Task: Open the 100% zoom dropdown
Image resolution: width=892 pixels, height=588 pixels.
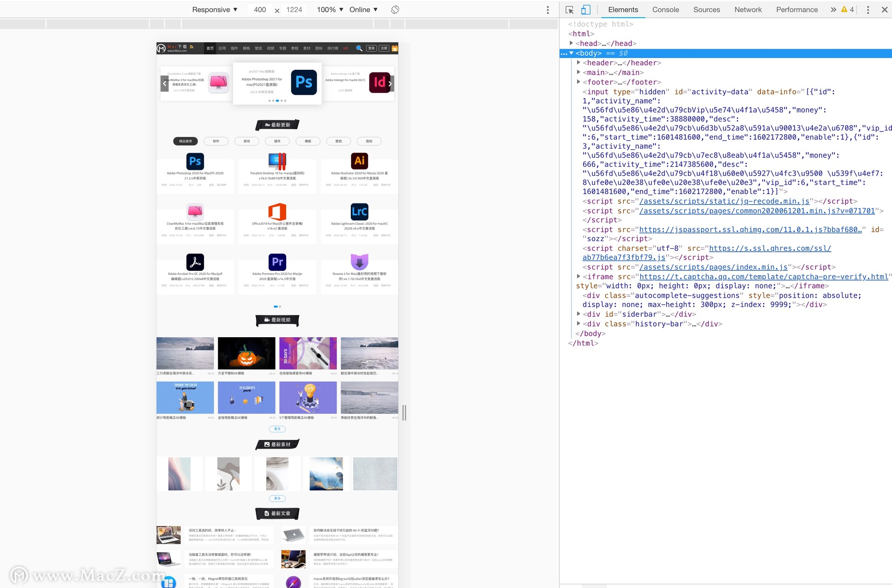Action: [x=330, y=10]
